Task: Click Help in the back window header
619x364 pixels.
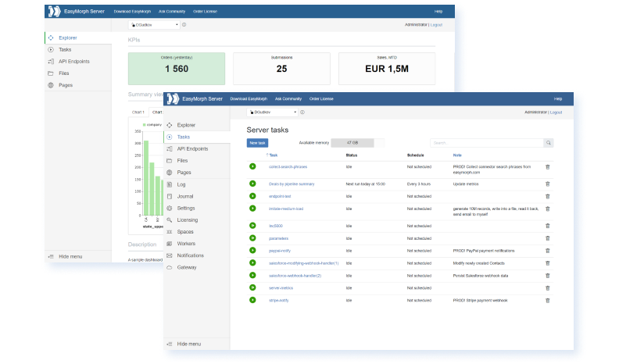Action: 438,12
